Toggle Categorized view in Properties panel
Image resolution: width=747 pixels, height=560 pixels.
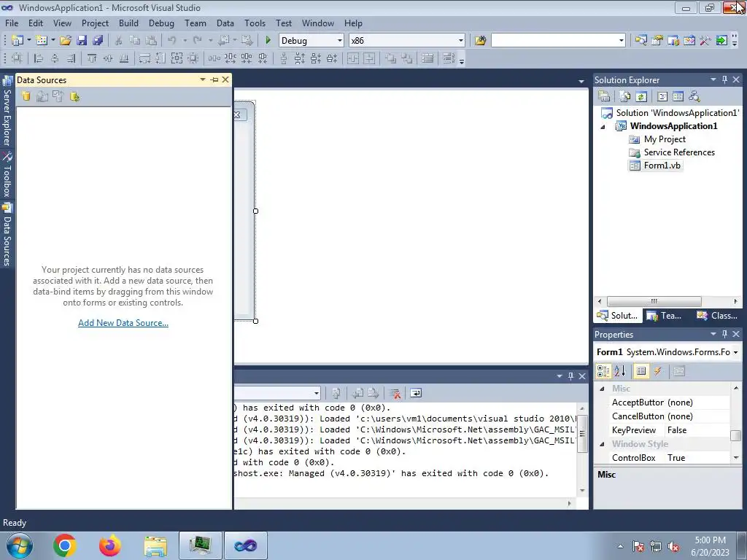[603, 371]
